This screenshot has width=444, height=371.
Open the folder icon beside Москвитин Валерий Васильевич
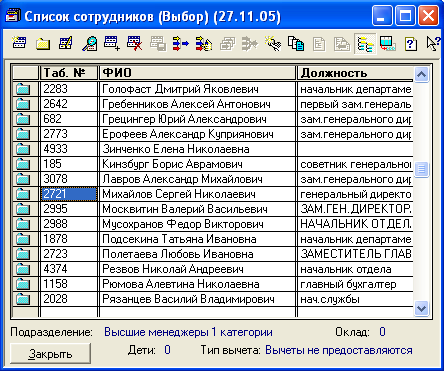(x=23, y=209)
